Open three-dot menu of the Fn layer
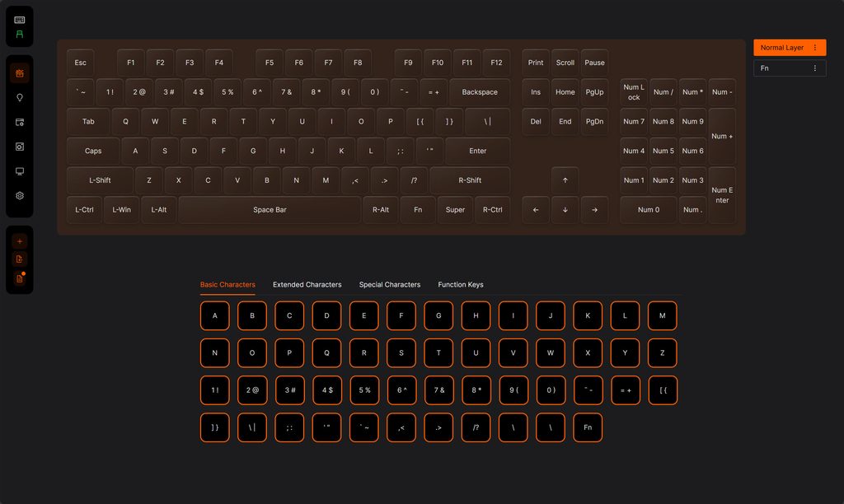 (815, 68)
